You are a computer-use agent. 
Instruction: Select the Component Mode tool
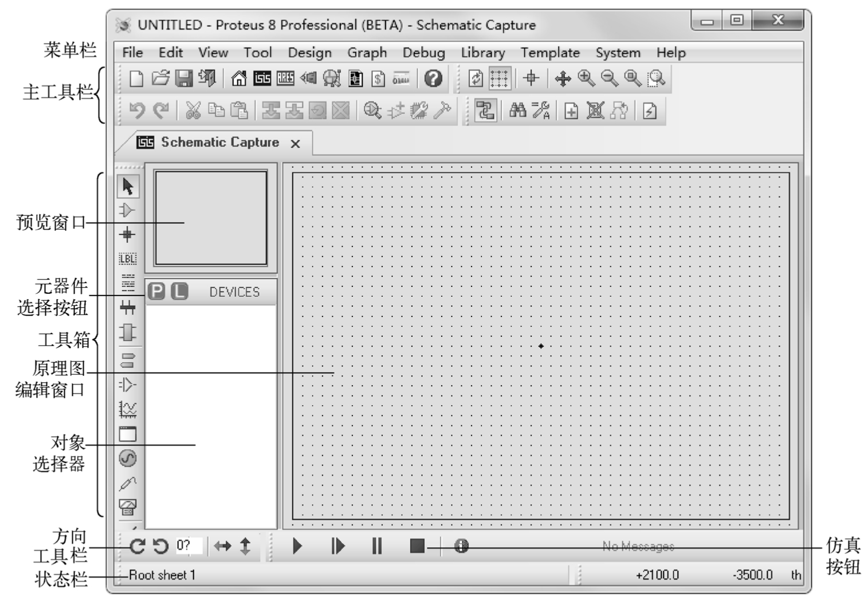click(x=127, y=210)
